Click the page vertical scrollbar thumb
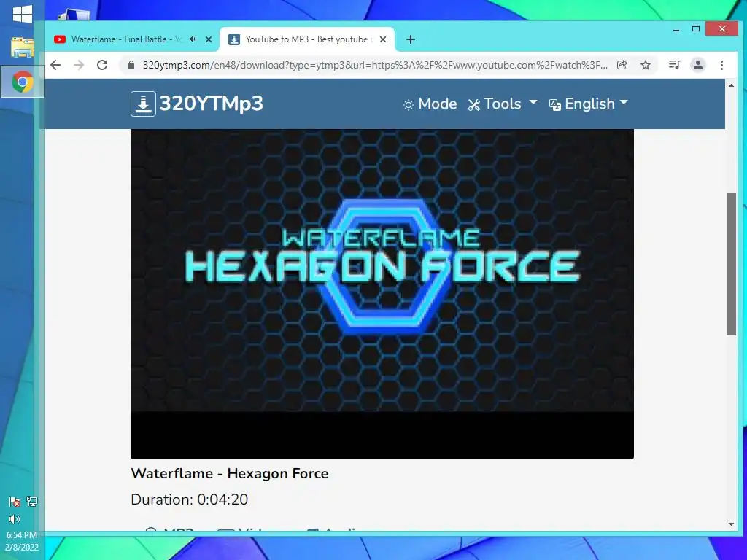 (x=731, y=264)
